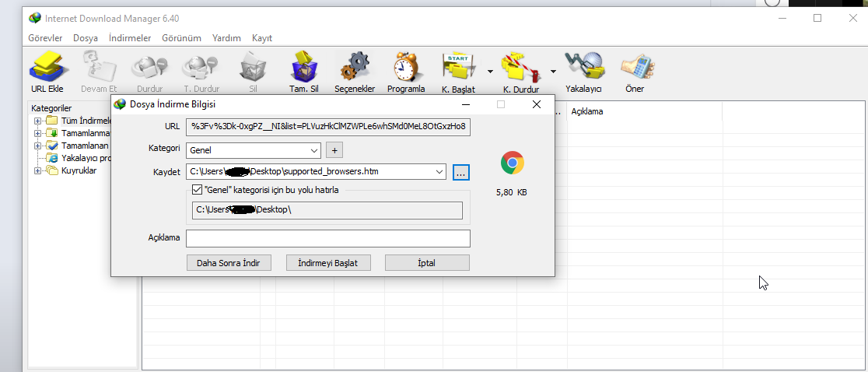
Task: Click the K. Durdur toolbar icon
Action: [x=520, y=66]
